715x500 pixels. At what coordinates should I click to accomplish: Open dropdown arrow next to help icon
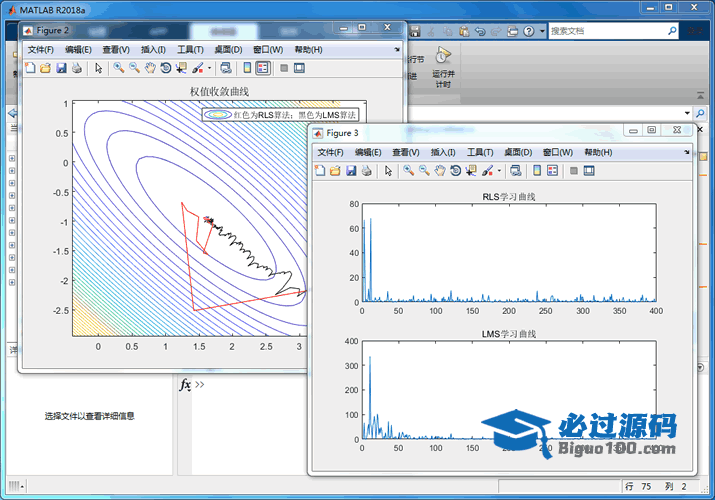coord(542,31)
